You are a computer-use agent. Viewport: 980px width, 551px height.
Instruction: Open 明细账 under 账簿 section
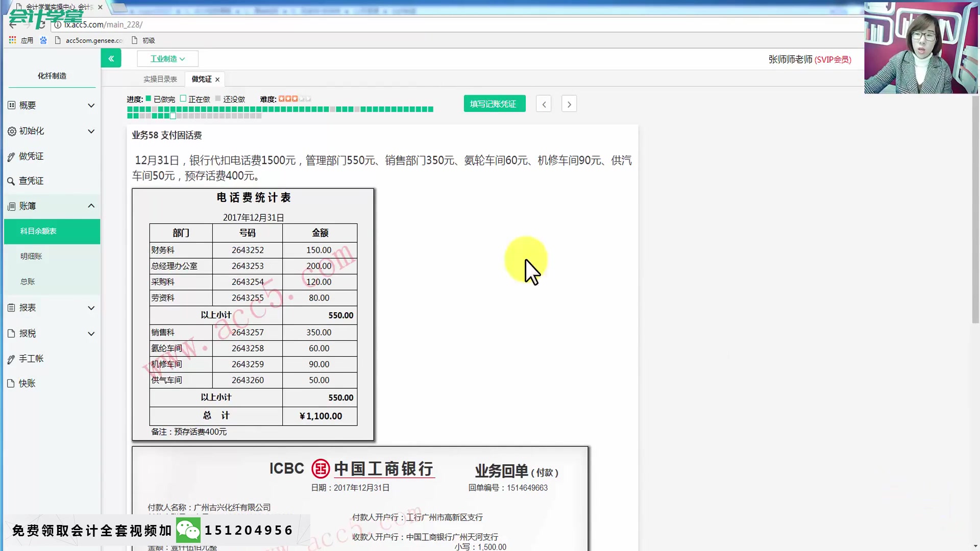(31, 256)
